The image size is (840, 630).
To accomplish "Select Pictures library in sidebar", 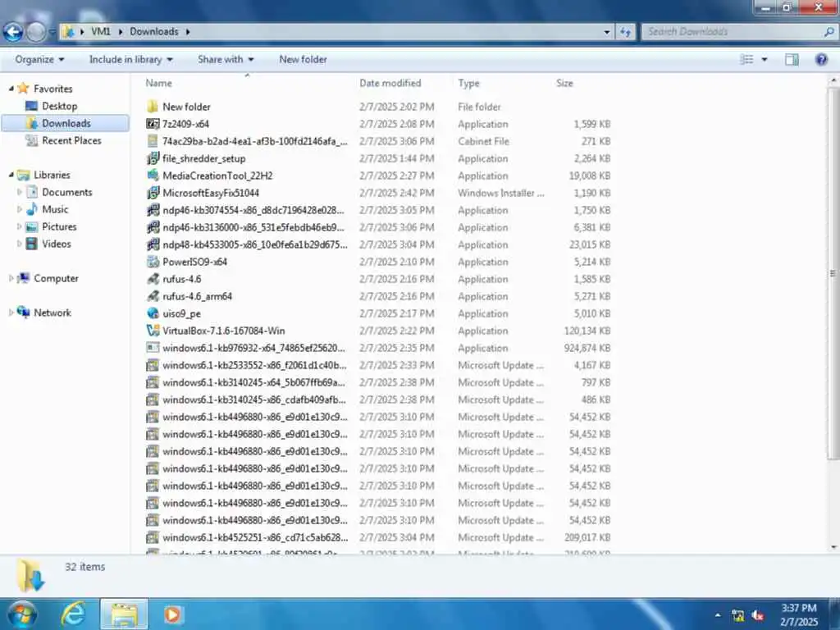I will 59,226.
